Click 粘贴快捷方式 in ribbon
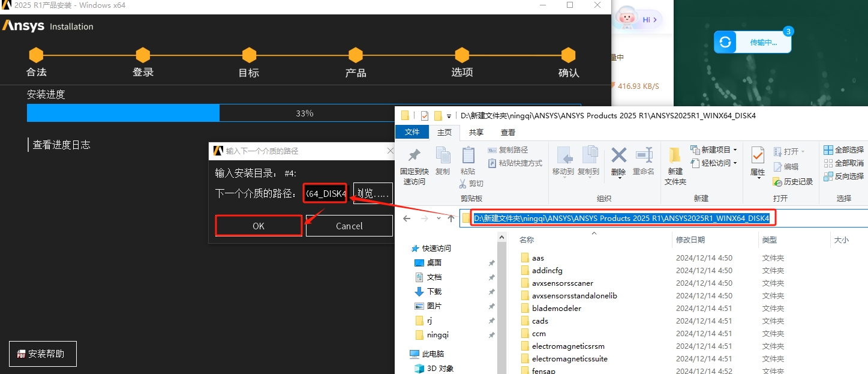 coord(515,163)
